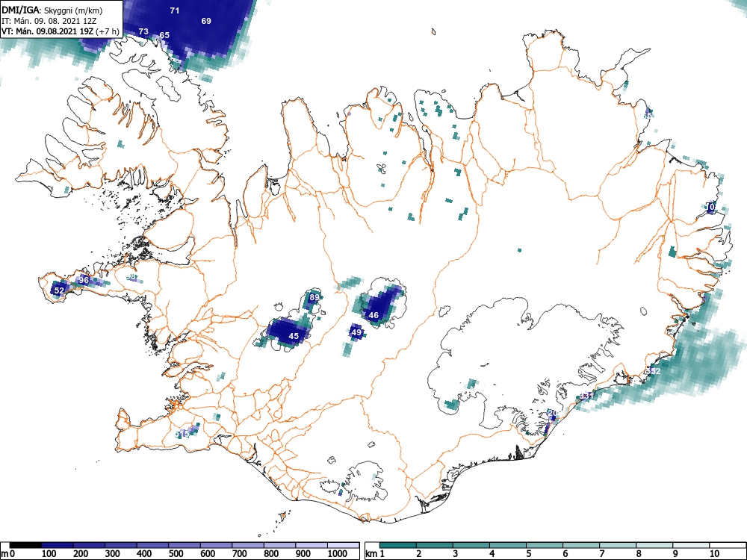Click the km legend tick label 2
The width and height of the screenshot is (747, 560).
419,553
